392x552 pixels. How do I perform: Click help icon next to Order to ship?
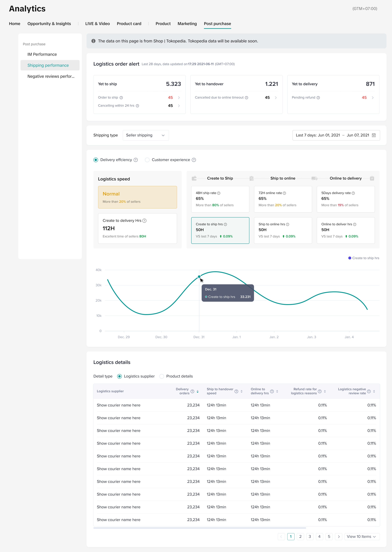tap(121, 98)
